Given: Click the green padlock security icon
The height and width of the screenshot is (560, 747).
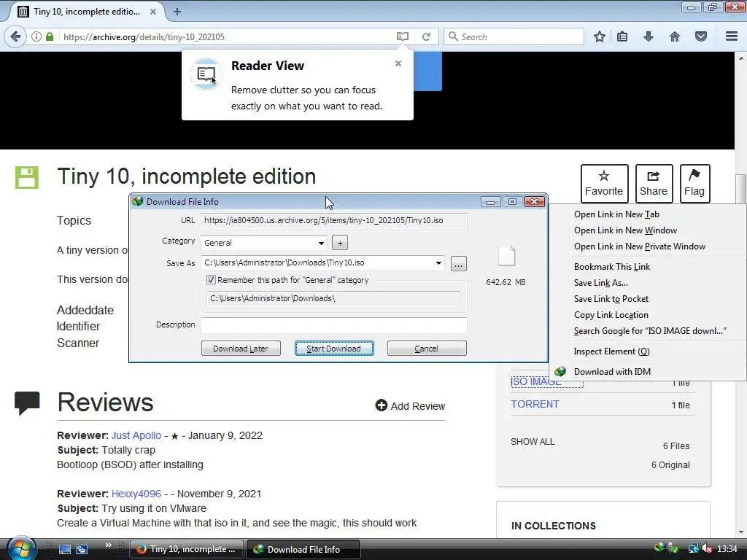Looking at the screenshot, I should coord(50,36).
